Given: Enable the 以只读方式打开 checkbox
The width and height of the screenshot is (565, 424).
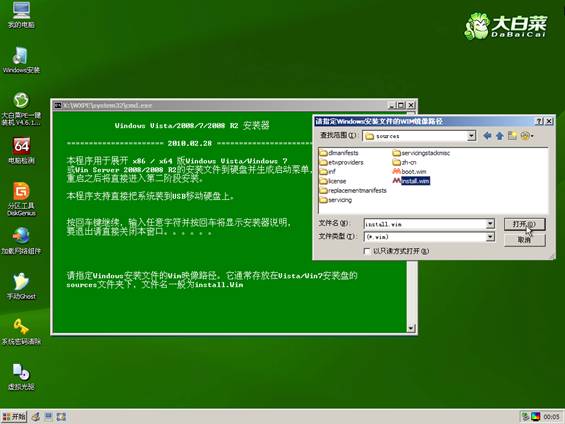Looking at the screenshot, I should pos(367,251).
